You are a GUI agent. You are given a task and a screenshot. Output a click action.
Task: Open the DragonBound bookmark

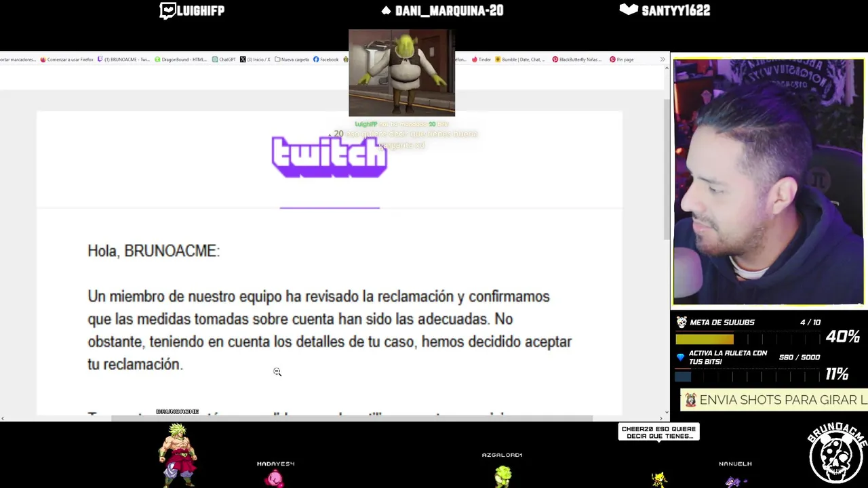tap(180, 60)
